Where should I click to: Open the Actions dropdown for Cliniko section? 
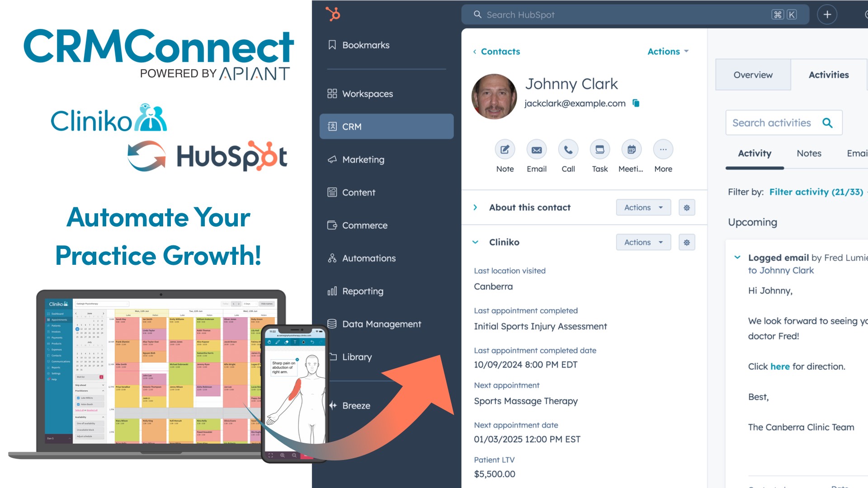tap(643, 242)
